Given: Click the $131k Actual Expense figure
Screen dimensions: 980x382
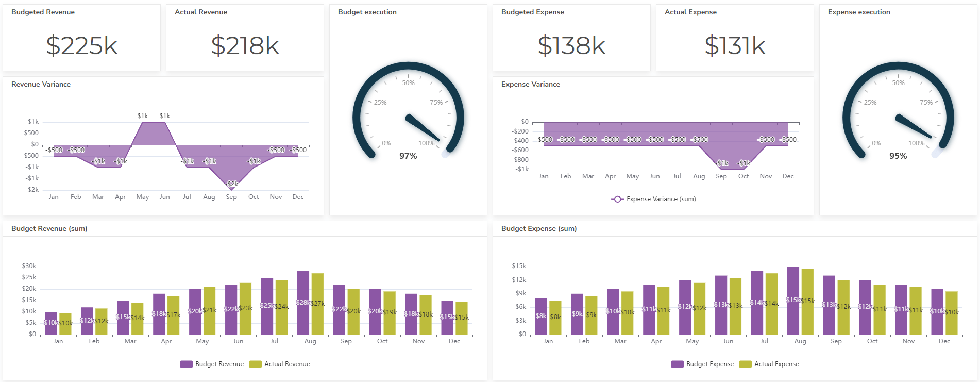Looking at the screenshot, I should (x=735, y=45).
